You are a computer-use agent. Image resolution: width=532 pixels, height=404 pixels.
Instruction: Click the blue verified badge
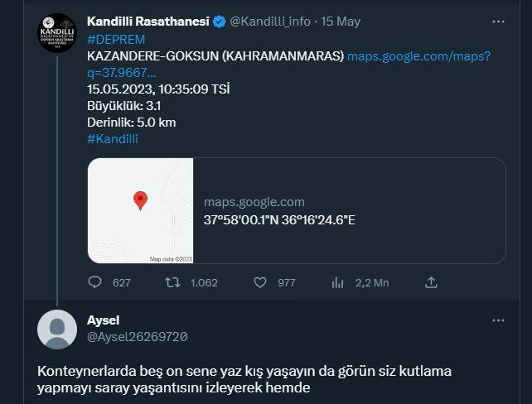point(219,22)
